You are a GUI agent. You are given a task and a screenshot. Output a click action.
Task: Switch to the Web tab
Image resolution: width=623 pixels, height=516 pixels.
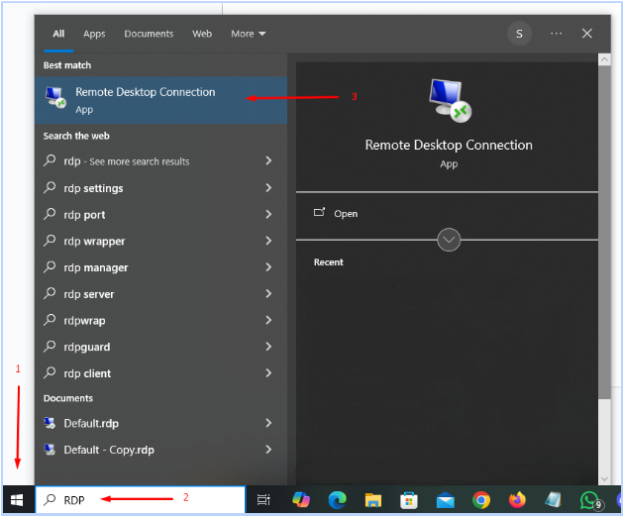pos(202,34)
